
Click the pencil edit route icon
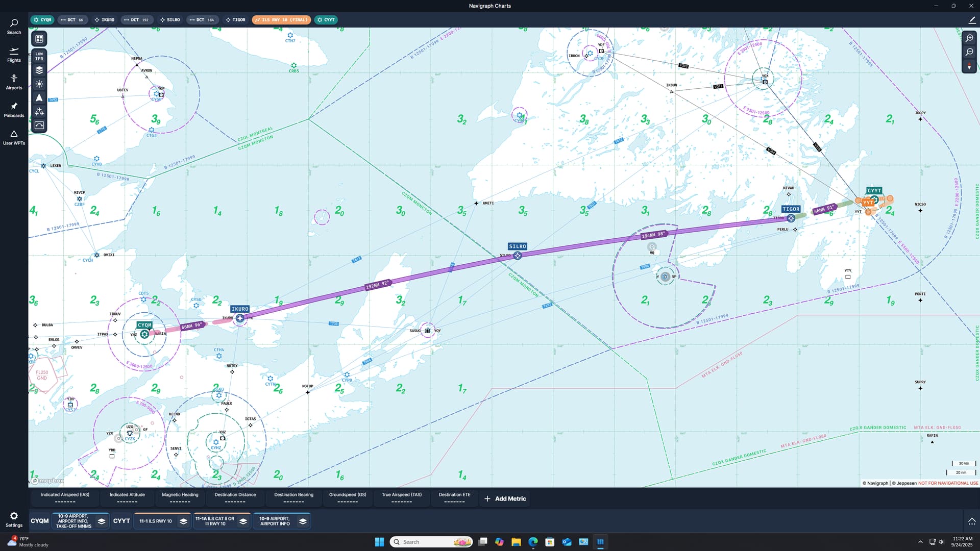coord(971,20)
